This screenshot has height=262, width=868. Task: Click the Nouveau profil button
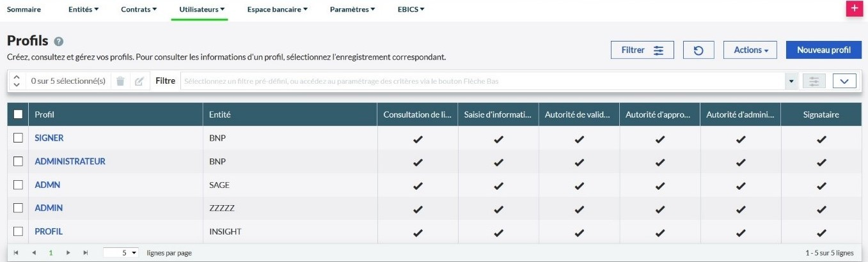(x=823, y=50)
